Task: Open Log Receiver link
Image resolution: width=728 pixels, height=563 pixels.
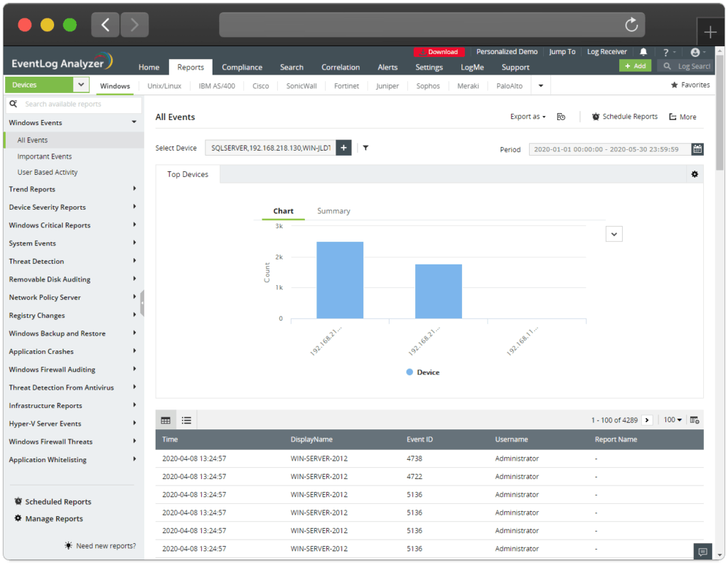Action: (x=607, y=51)
